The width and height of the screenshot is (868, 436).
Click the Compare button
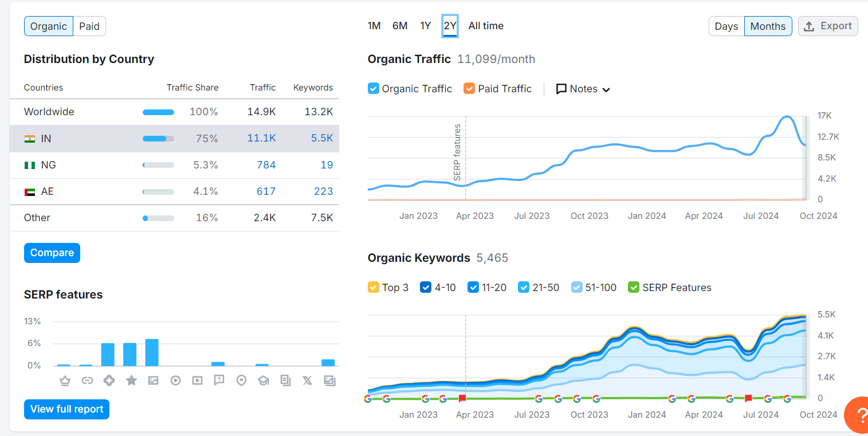[x=52, y=253]
